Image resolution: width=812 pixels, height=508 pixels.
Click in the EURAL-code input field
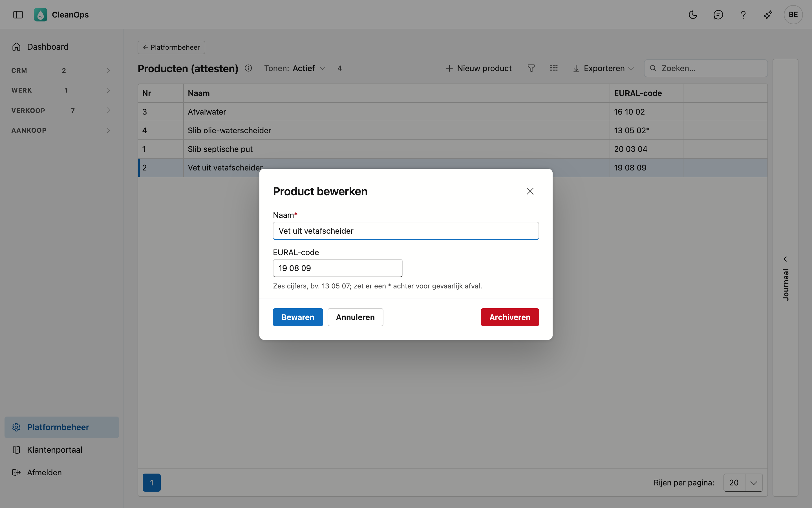tap(337, 268)
